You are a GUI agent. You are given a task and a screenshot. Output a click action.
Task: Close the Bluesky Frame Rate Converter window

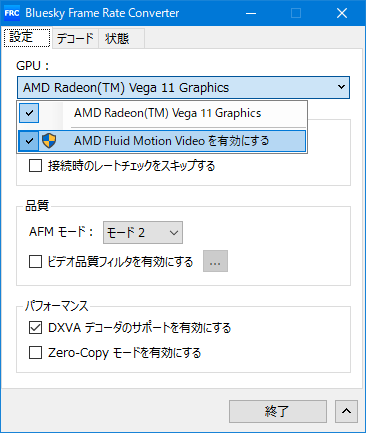point(342,13)
